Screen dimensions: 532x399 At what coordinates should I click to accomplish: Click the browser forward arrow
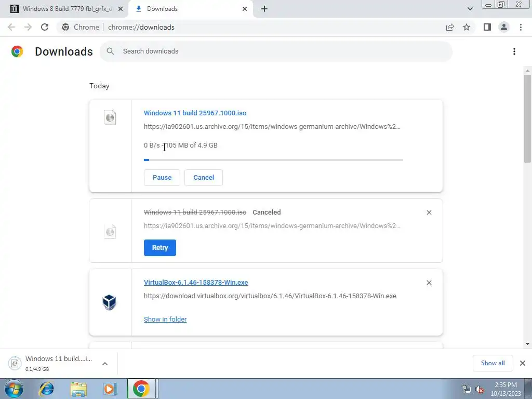click(28, 27)
